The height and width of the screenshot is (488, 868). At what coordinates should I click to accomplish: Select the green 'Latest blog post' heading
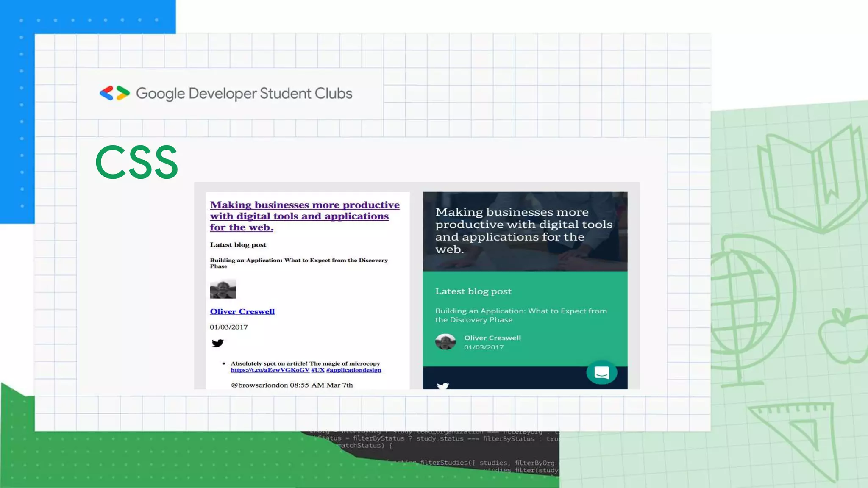473,291
